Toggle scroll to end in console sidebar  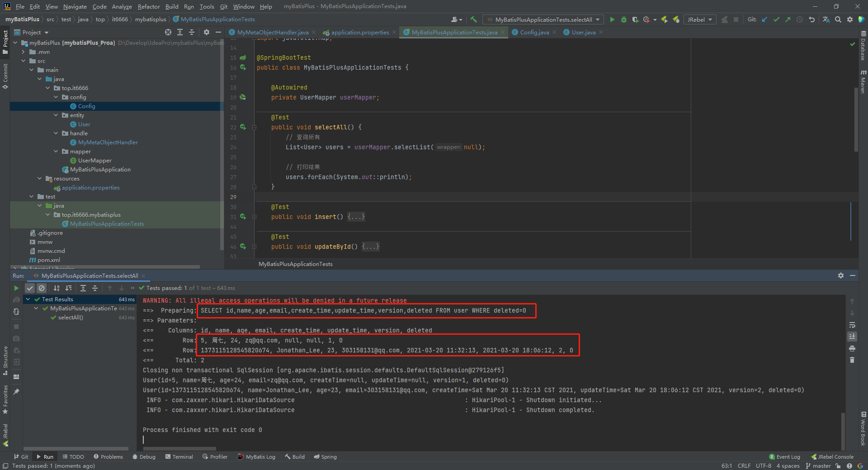click(x=852, y=337)
